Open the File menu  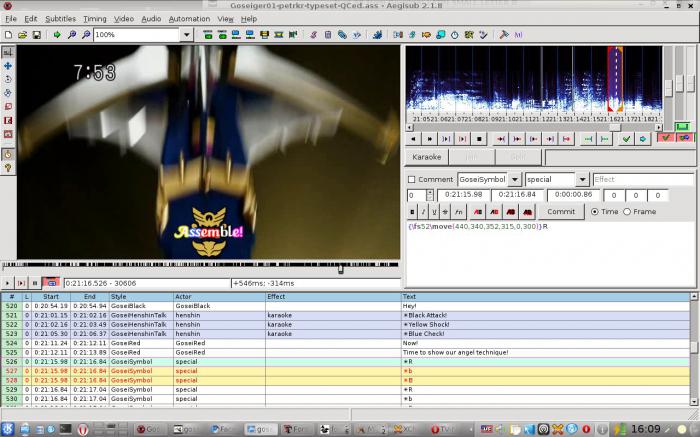tap(11, 19)
